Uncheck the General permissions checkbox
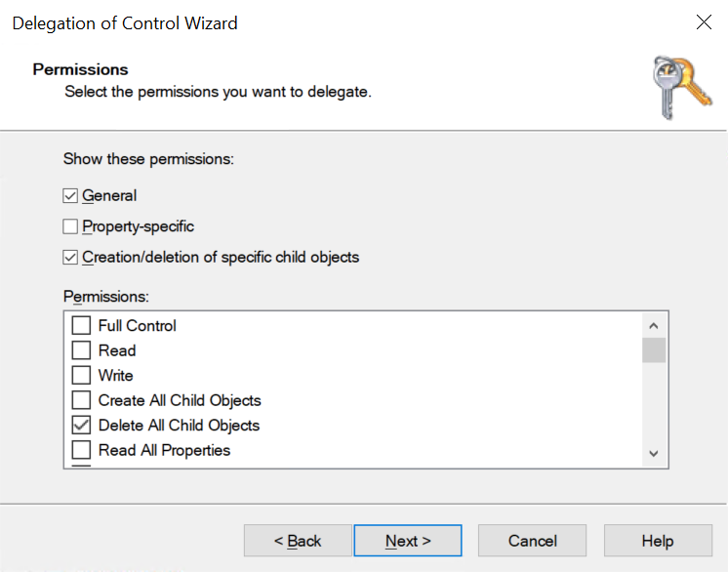 70,195
